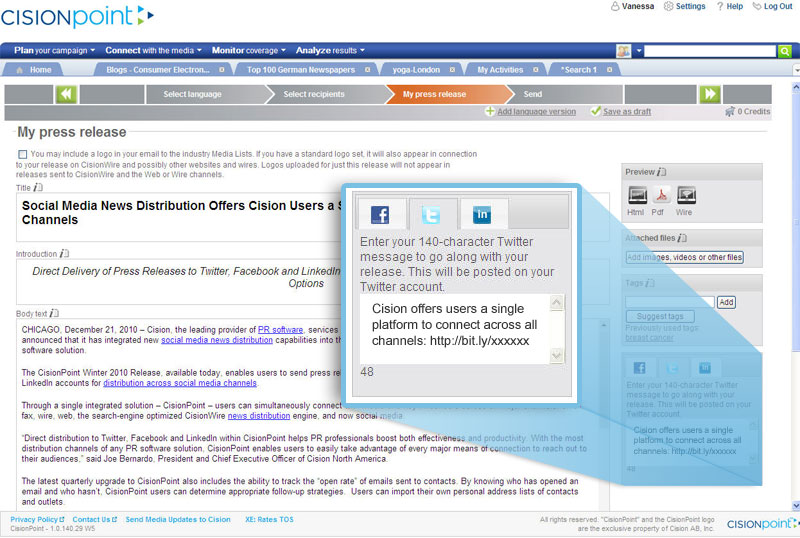Click the contact search type icon
The width and height of the screenshot is (800, 538).
623,51
